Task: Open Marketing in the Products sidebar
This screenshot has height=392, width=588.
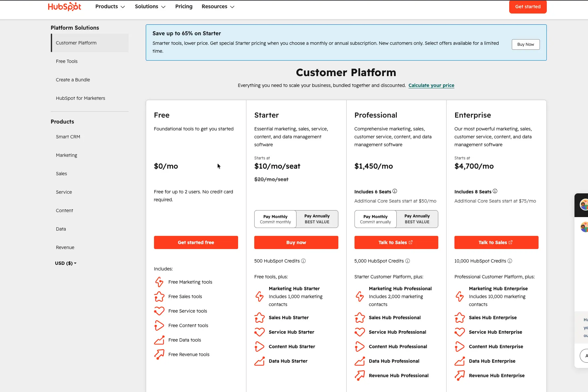Action: tap(66, 155)
